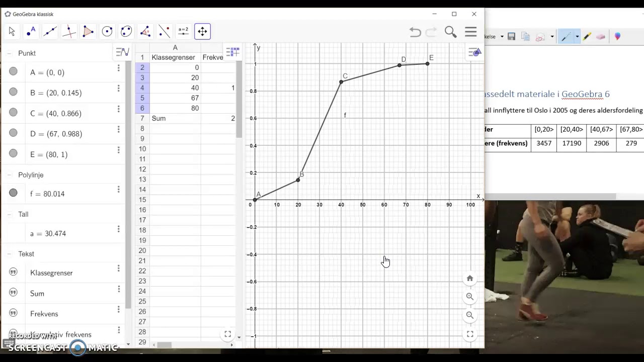Select the Move arrow tool
The height and width of the screenshot is (362, 644).
[x=12, y=32]
